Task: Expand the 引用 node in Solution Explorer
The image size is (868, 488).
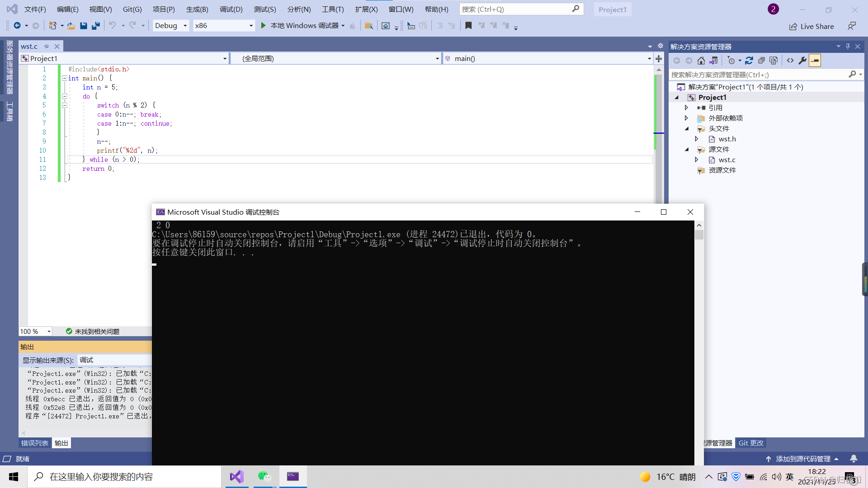Action: tap(686, 108)
